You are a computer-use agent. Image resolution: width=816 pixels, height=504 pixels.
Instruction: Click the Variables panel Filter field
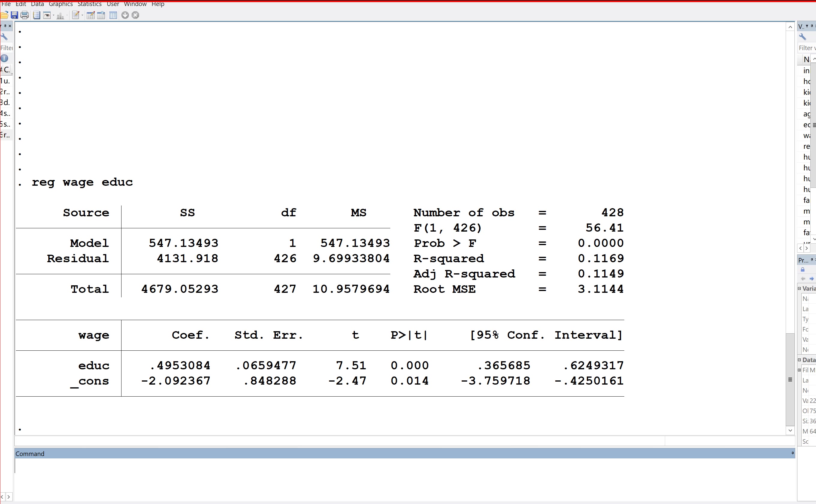[x=807, y=48]
